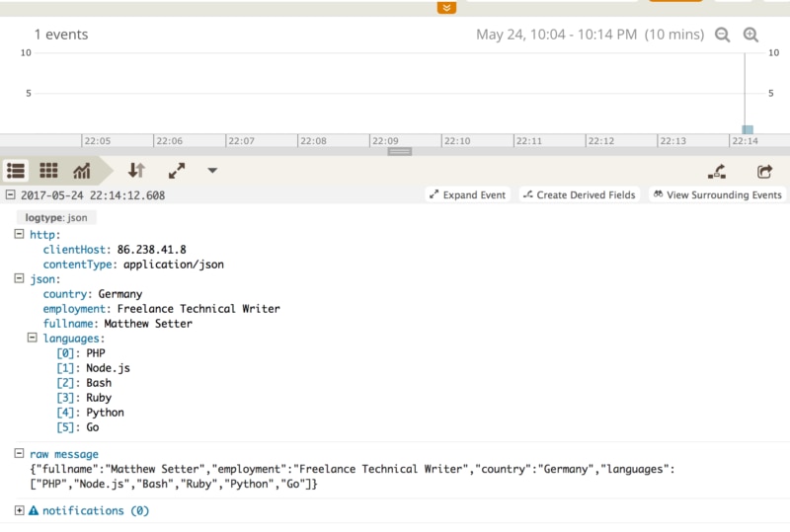Collapse the http section
790x532 pixels.
click(20, 234)
